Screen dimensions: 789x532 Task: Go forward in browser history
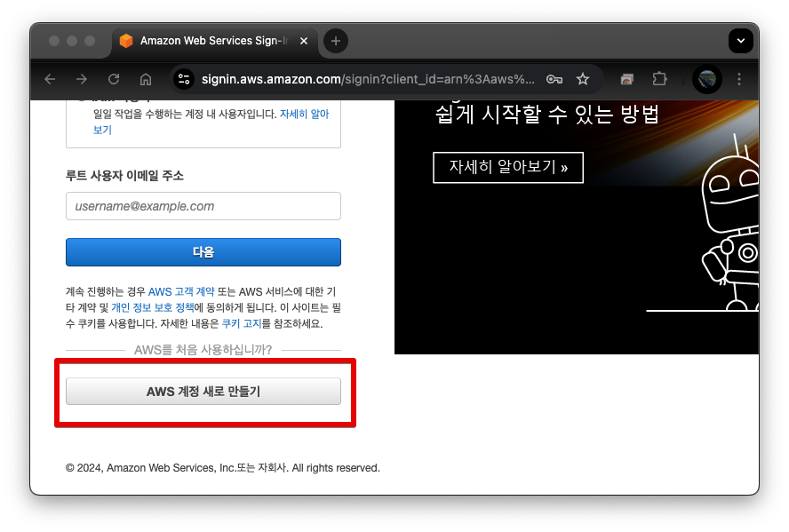click(82, 79)
